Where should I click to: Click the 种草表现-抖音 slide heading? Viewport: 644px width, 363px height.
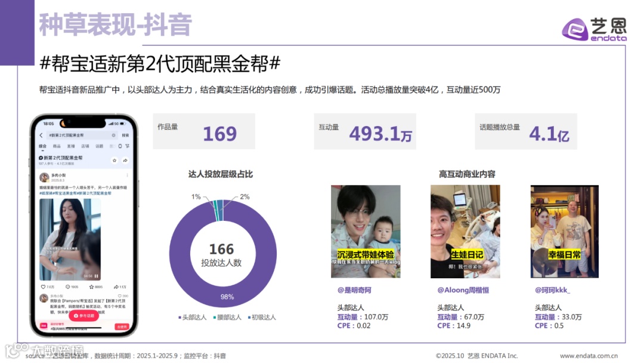115,24
